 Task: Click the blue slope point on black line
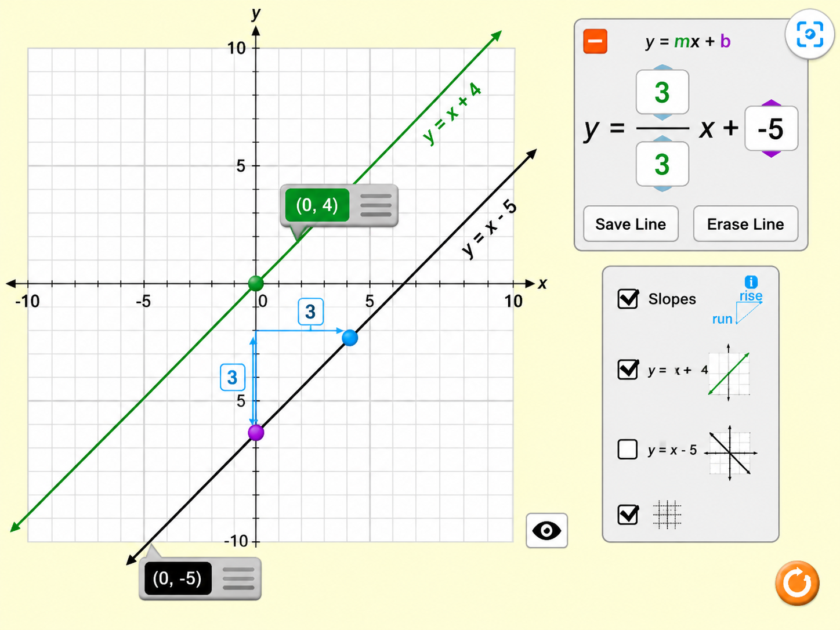(x=350, y=338)
